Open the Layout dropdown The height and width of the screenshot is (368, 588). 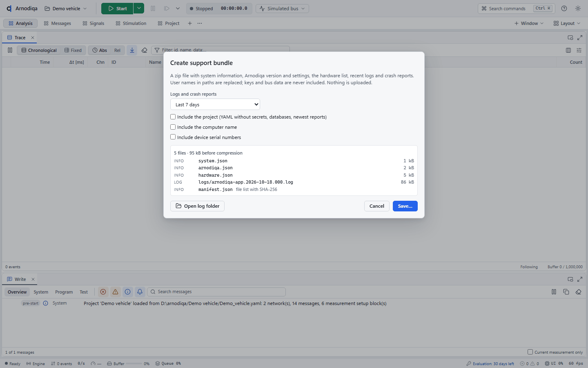click(567, 23)
